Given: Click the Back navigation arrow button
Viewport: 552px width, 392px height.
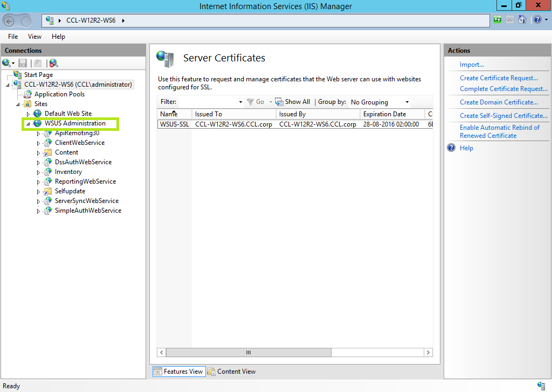Looking at the screenshot, I should (x=9, y=21).
